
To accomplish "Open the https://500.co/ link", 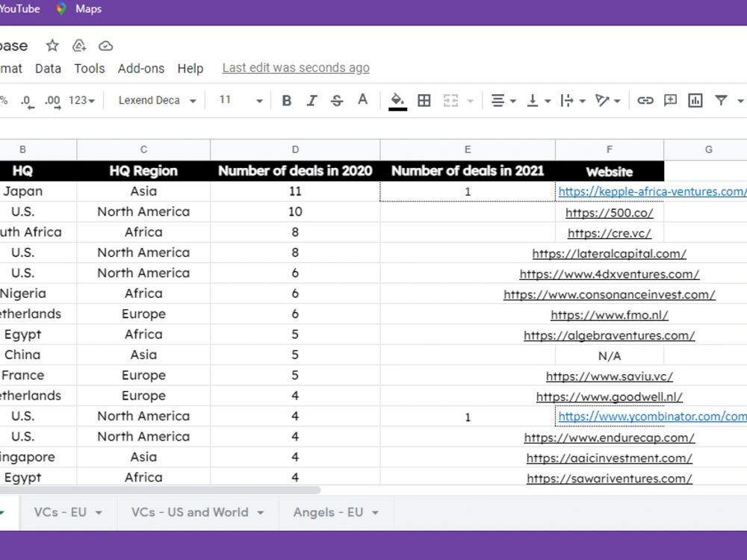I will (x=610, y=212).
